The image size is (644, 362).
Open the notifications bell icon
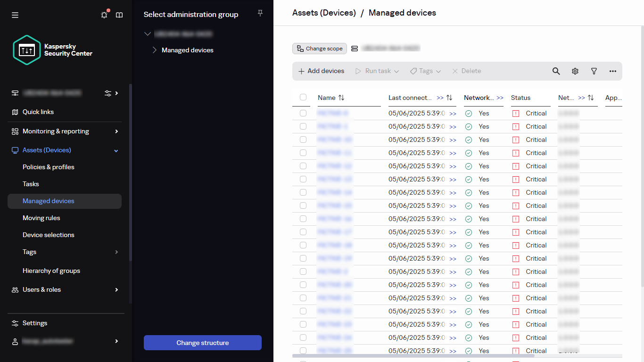104,15
